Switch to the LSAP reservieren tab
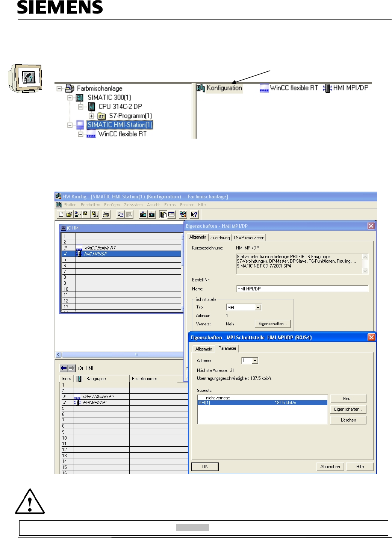The height and width of the screenshot is (538, 392). point(249,238)
